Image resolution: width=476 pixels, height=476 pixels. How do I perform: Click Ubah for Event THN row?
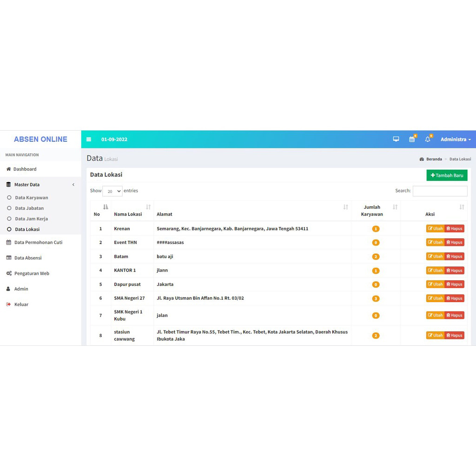(435, 242)
